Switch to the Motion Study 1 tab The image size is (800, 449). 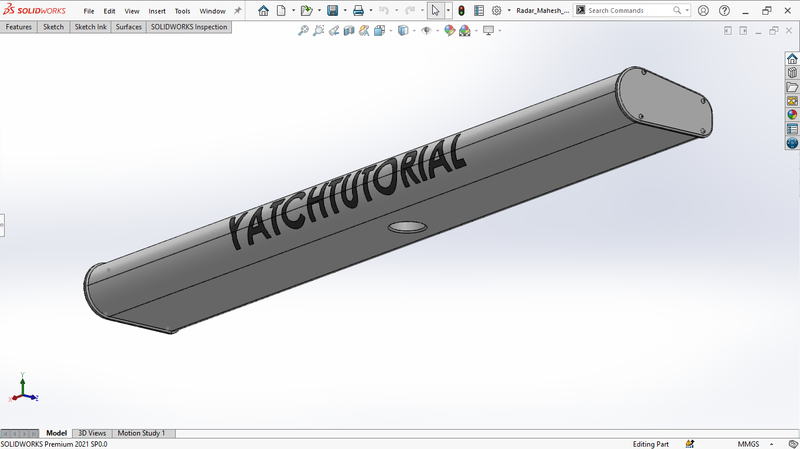[x=141, y=433]
